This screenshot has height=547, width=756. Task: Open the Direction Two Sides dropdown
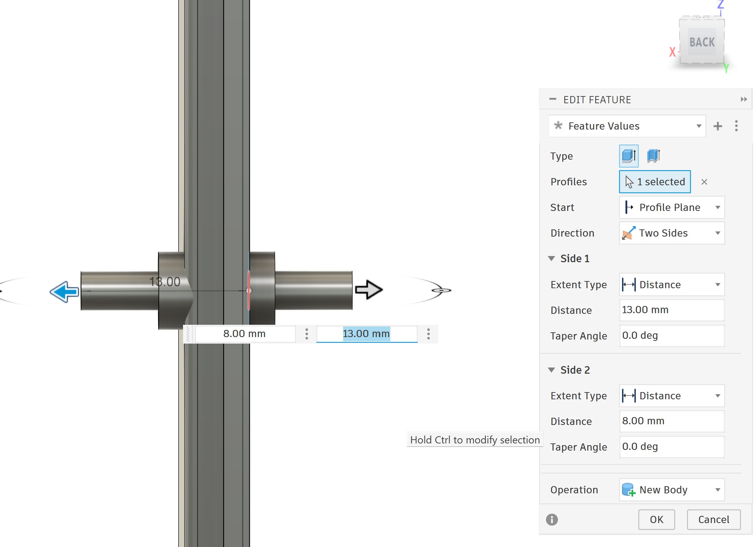(672, 233)
